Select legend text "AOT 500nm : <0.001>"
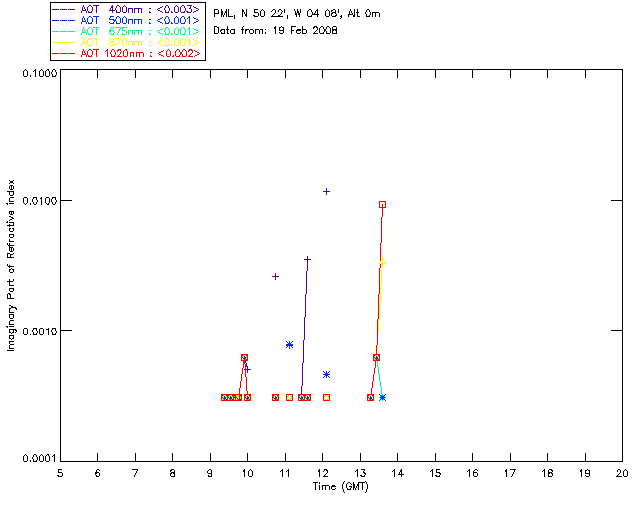 [x=140, y=20]
